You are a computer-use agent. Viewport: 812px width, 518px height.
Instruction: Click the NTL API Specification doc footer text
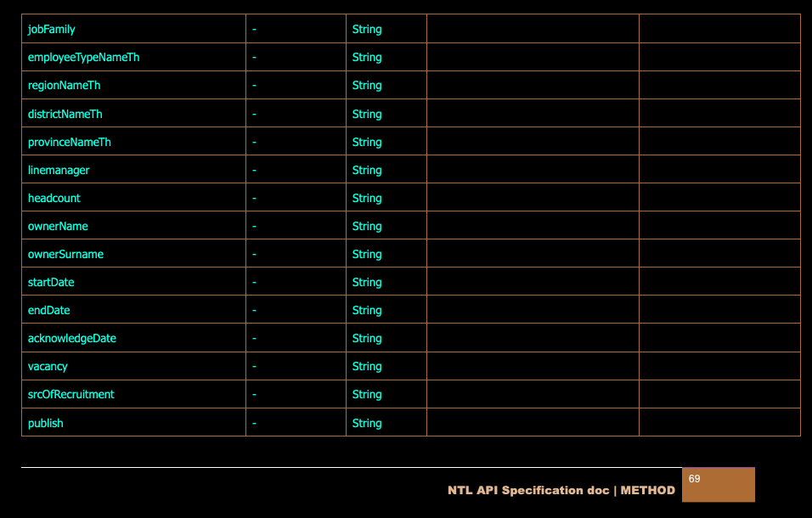click(x=561, y=491)
